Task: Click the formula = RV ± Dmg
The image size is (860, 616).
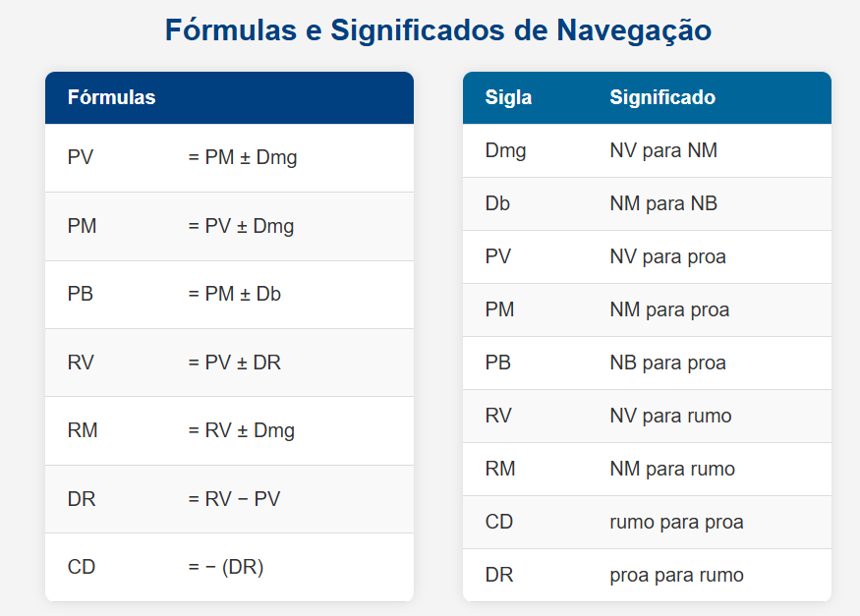Action: click(241, 430)
